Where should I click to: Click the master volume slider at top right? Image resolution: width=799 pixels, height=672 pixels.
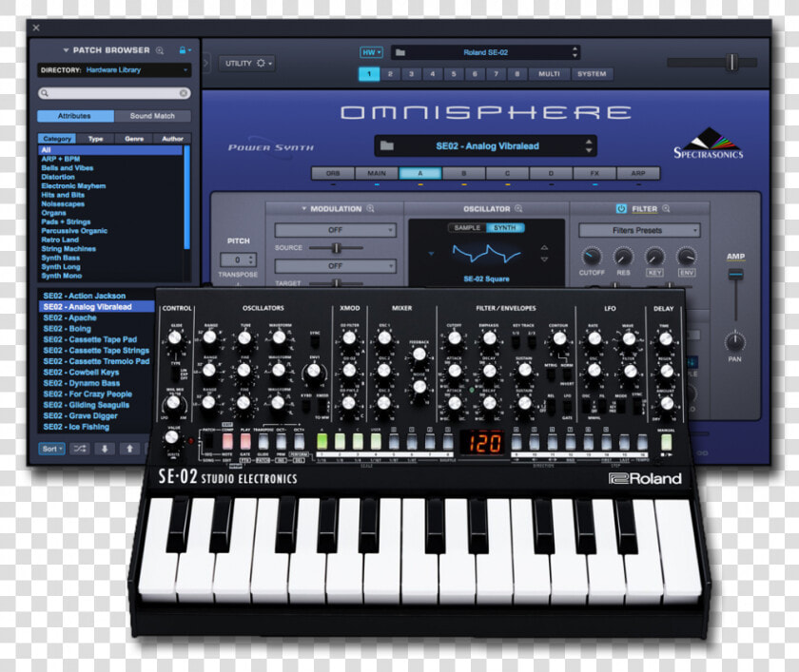click(x=712, y=62)
